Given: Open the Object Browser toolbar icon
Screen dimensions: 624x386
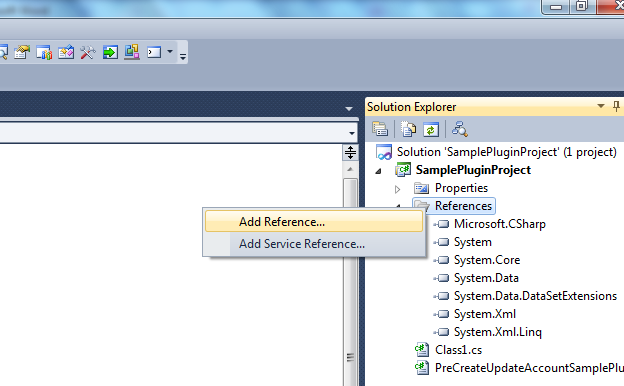Looking at the screenshot, I should (x=66, y=52).
